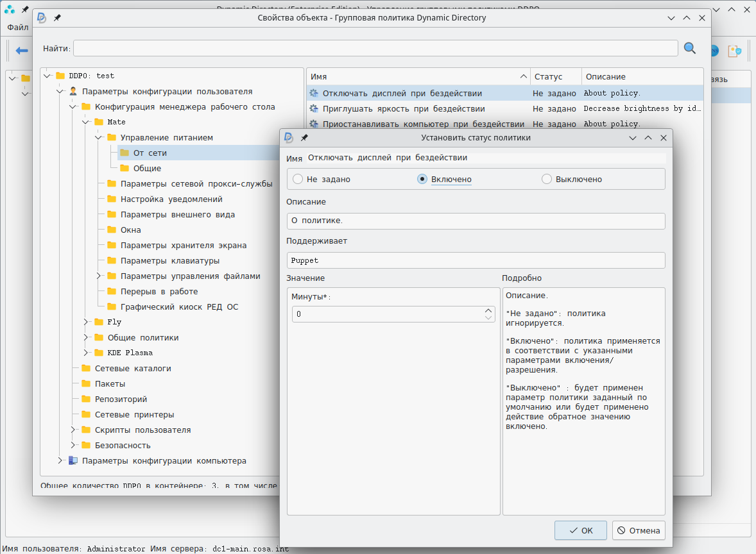Expand Параметры управления файлами node

click(99, 276)
